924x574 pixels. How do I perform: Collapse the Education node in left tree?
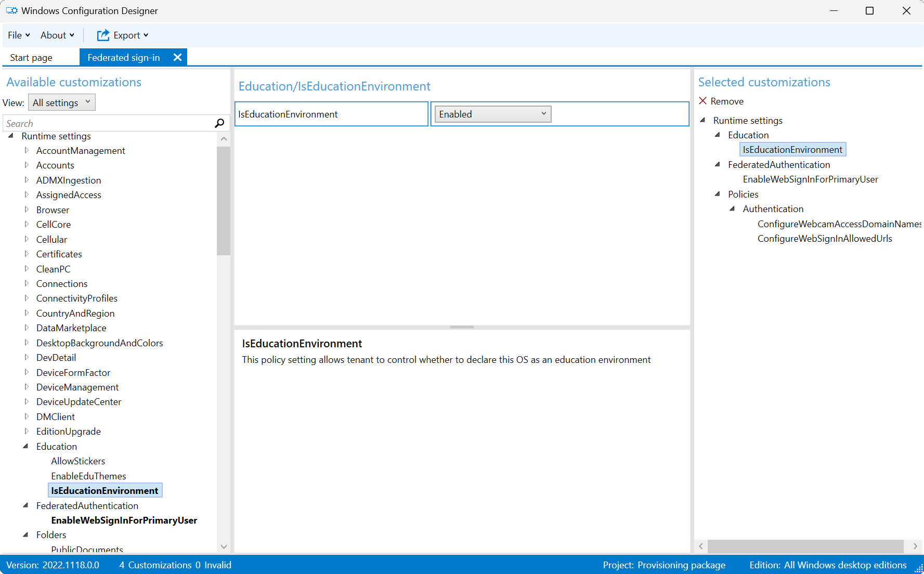pyautogui.click(x=26, y=446)
